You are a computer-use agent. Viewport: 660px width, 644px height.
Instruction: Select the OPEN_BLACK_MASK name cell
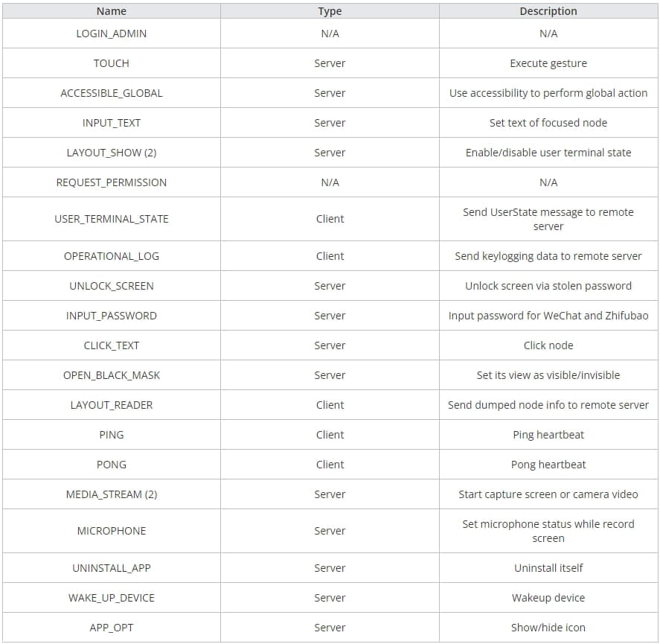pyautogui.click(x=112, y=375)
